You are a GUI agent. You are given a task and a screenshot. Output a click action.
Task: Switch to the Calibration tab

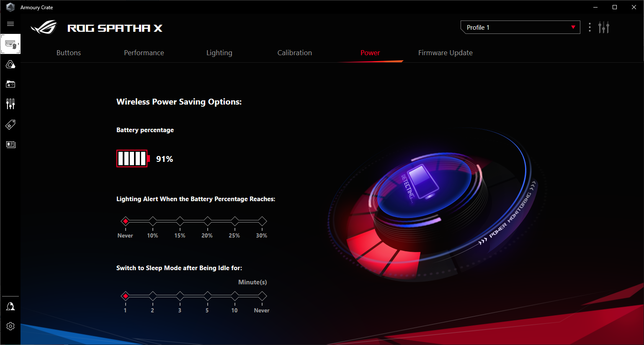click(x=295, y=53)
